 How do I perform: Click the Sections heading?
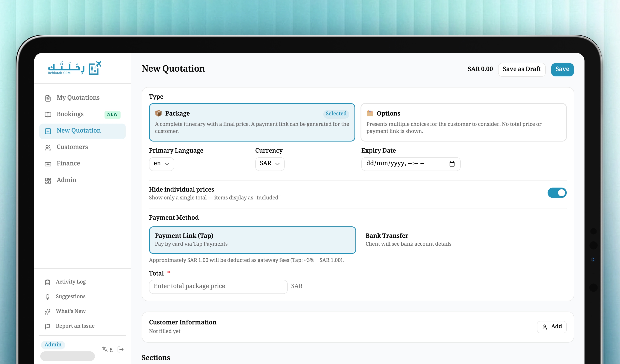tap(156, 358)
